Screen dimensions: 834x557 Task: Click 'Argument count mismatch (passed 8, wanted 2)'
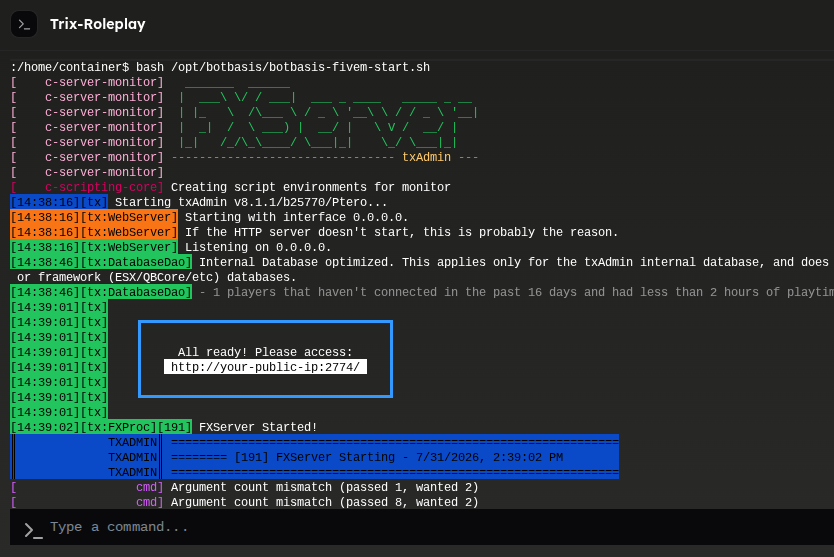click(x=324, y=502)
